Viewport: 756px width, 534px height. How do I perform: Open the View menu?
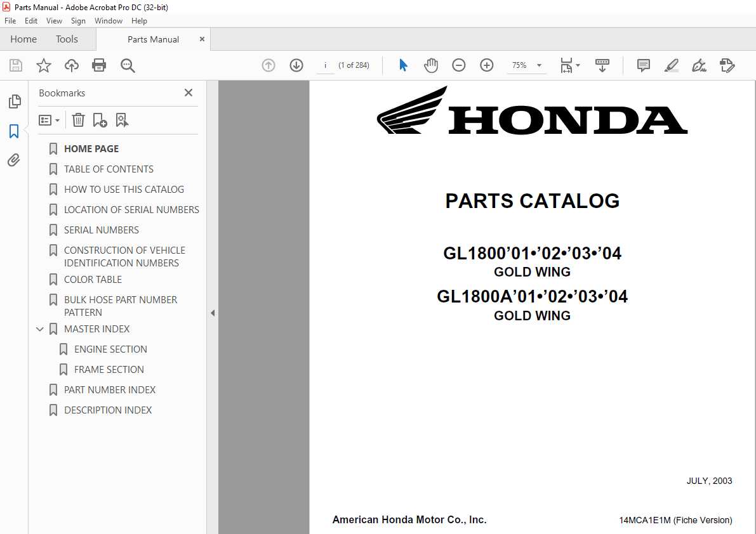[x=54, y=20]
